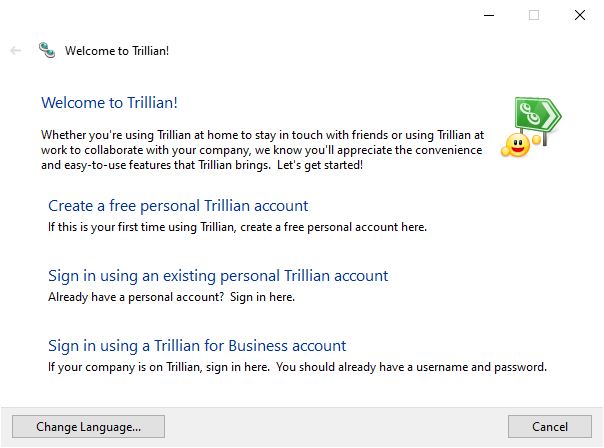Click the back arrow in the header
604x448 pixels.
point(15,50)
